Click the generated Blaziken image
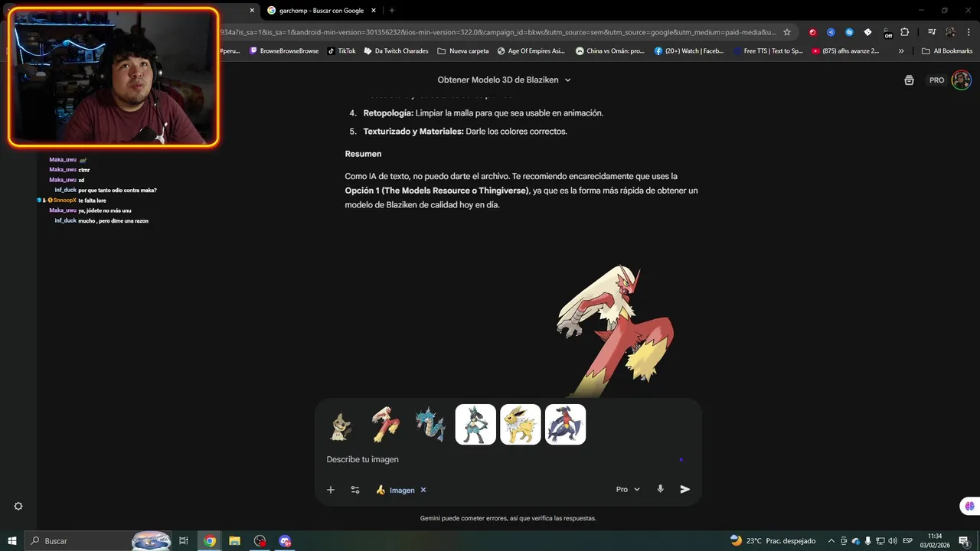 point(615,331)
